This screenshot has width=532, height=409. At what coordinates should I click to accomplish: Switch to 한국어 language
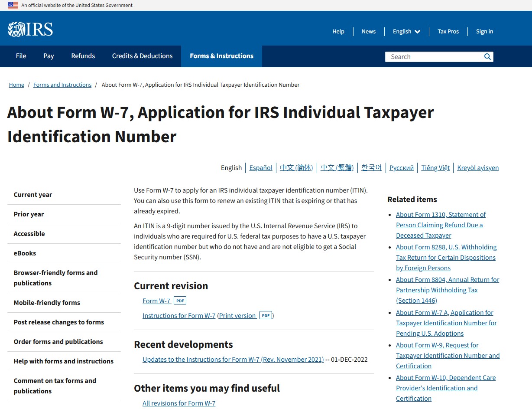click(x=372, y=167)
